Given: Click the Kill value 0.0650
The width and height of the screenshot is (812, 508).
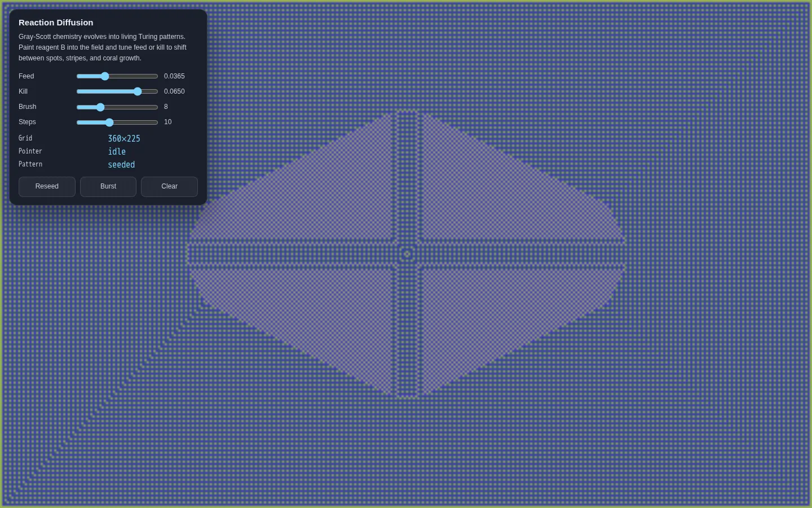Looking at the screenshot, I should (x=174, y=91).
